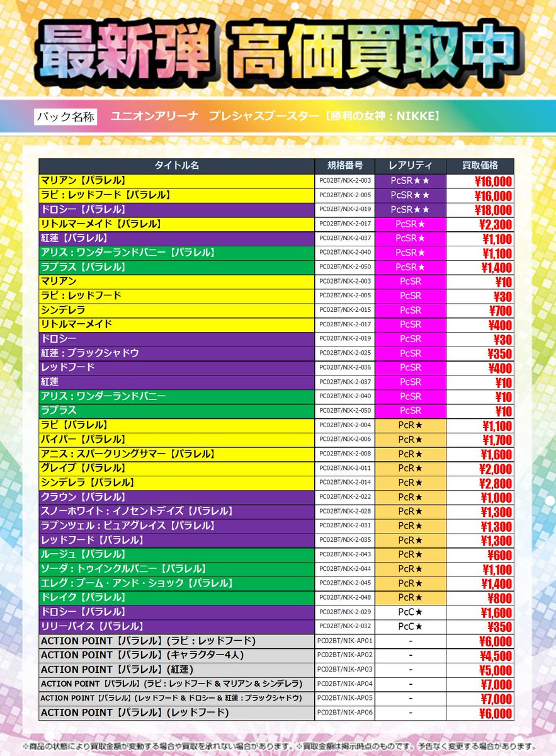Click the ¥4,500 price cell
Screen dimensions: 556x756
pyautogui.click(x=480, y=657)
